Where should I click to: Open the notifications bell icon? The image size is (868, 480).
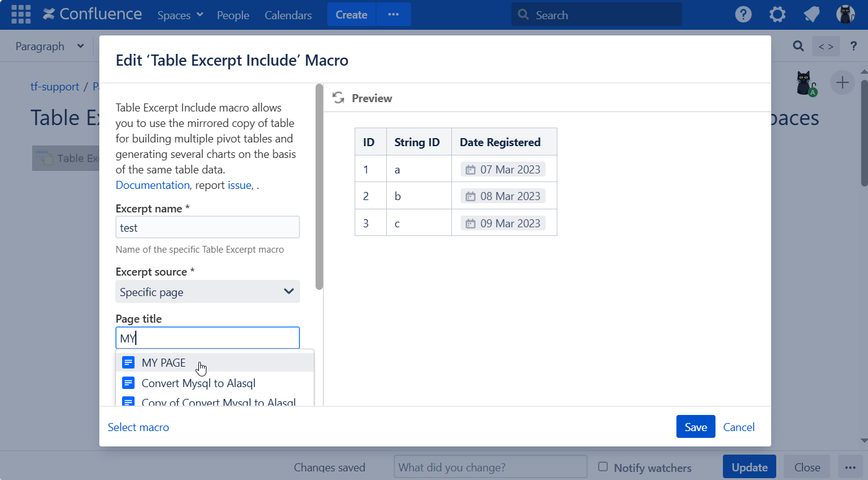(812, 15)
